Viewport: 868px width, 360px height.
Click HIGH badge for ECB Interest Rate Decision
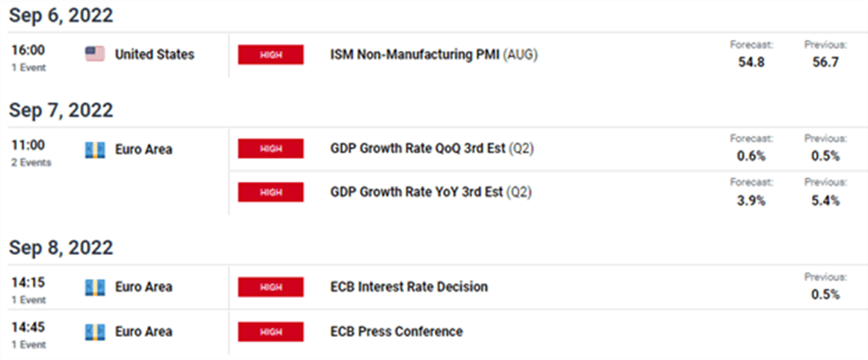pyautogui.click(x=271, y=287)
